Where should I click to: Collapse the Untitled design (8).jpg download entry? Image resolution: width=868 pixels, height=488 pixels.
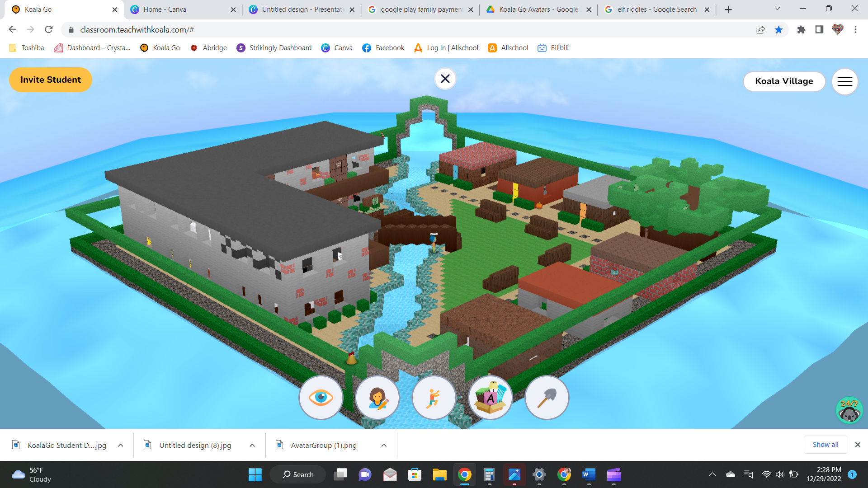(x=252, y=445)
